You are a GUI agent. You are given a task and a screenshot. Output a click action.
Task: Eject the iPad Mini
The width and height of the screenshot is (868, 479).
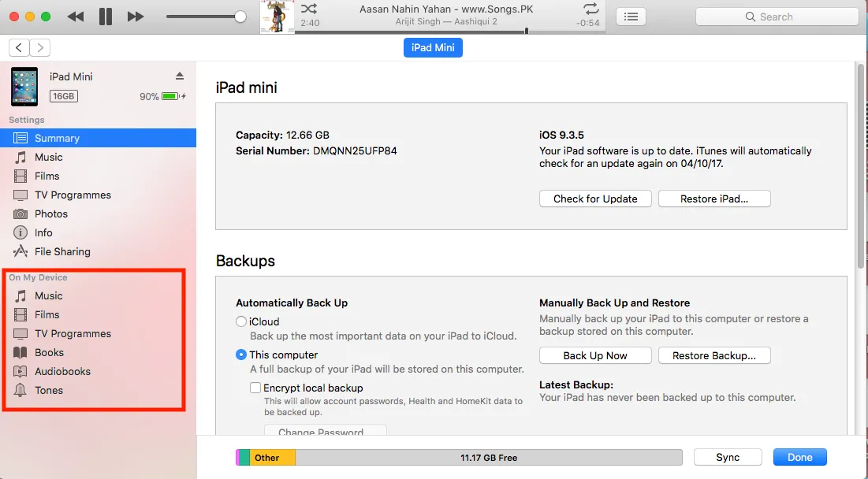pyautogui.click(x=180, y=76)
